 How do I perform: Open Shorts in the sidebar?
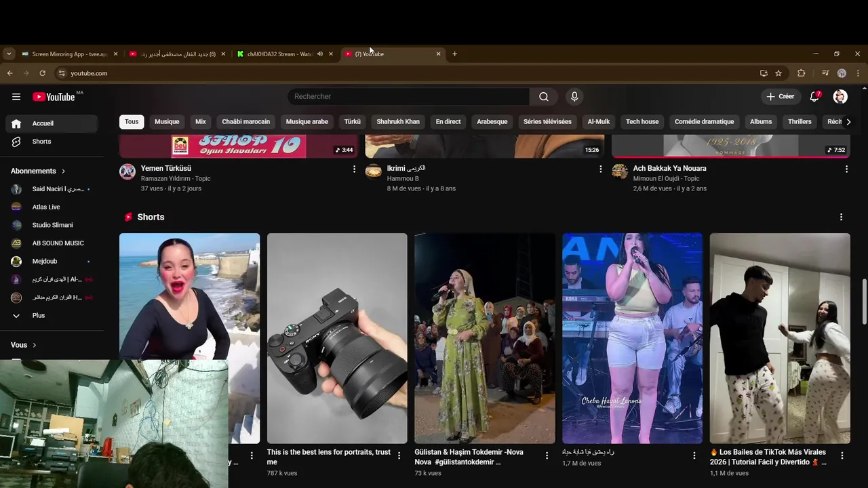point(52,142)
